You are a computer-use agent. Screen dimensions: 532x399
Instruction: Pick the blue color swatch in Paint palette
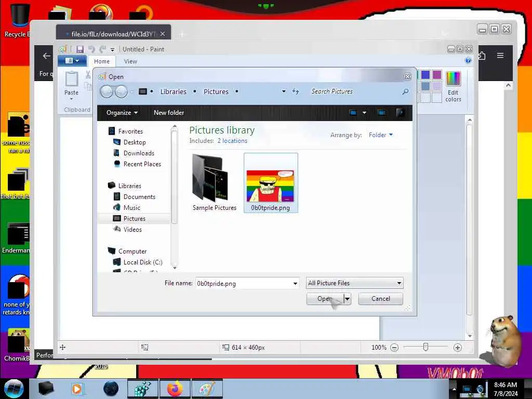point(425,75)
